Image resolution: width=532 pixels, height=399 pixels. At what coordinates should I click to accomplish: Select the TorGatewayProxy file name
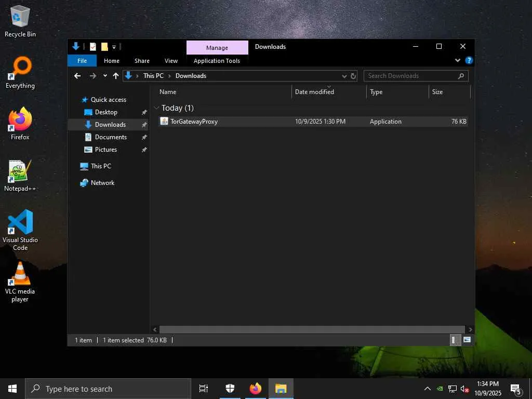[194, 122]
